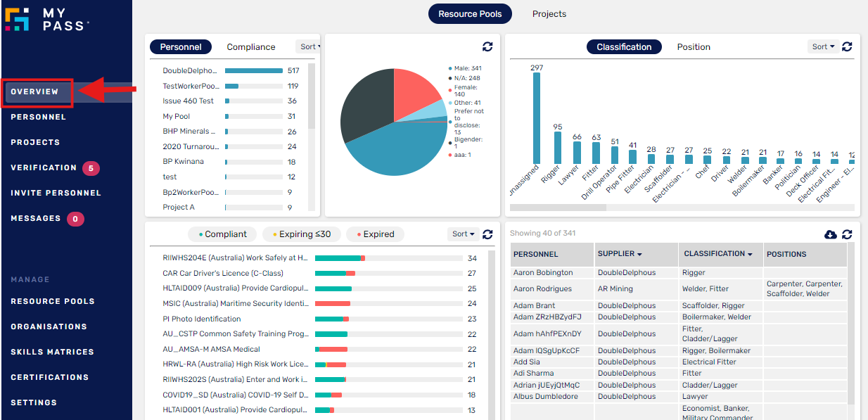This screenshot has width=868, height=420.
Task: Toggle the Compliant filter pill
Action: click(x=221, y=234)
